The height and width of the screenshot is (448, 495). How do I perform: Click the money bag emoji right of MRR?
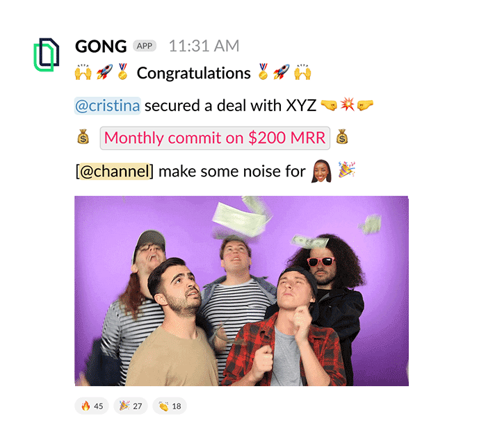click(x=342, y=137)
